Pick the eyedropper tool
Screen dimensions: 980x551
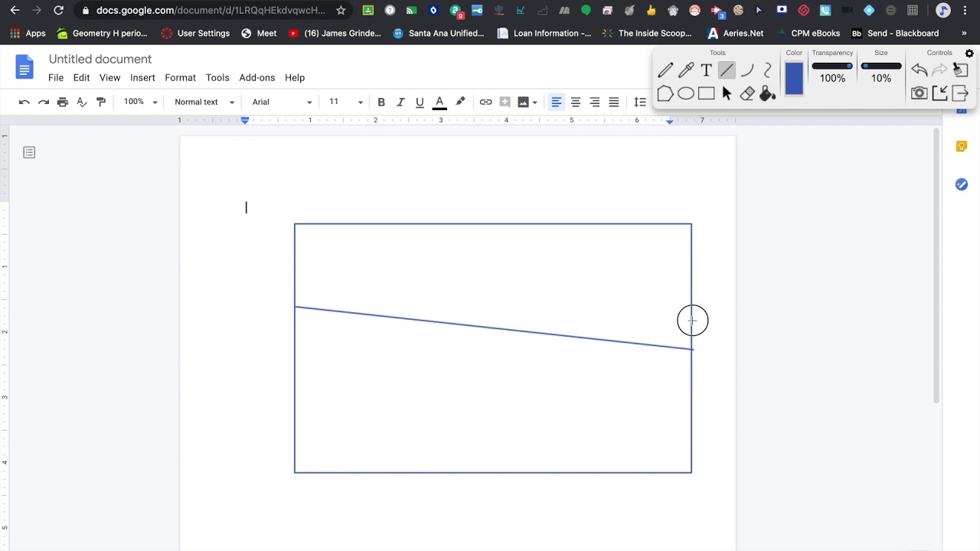tap(686, 70)
